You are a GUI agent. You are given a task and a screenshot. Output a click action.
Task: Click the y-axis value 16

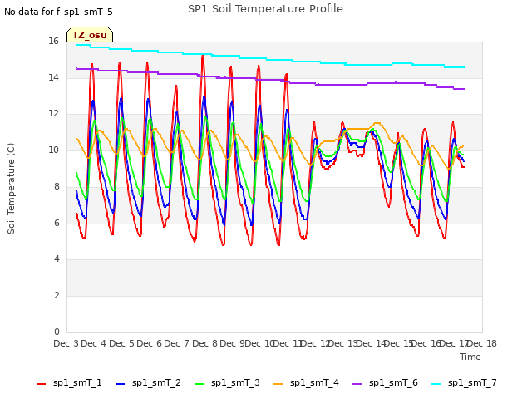tap(53, 42)
